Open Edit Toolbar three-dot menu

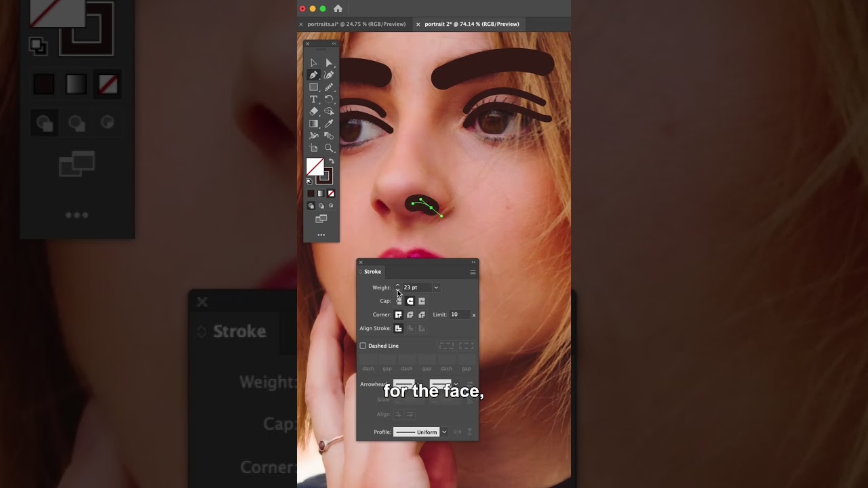tap(321, 235)
